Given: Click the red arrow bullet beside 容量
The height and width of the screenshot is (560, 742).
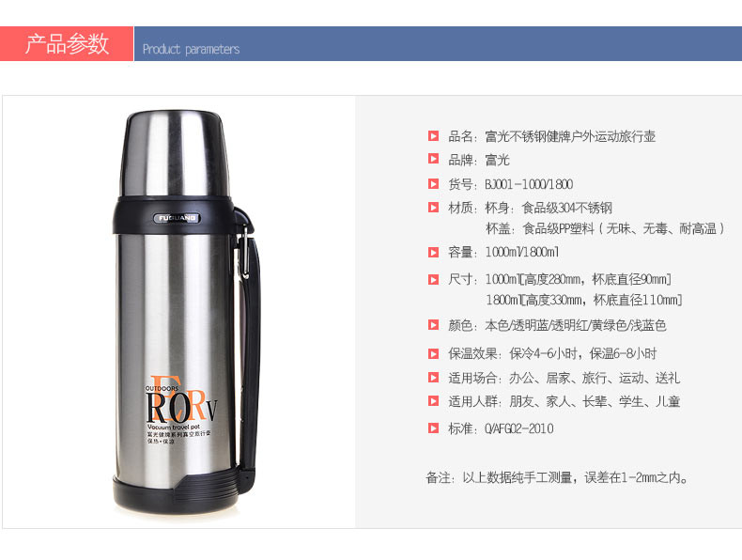Looking at the screenshot, I should point(433,253).
